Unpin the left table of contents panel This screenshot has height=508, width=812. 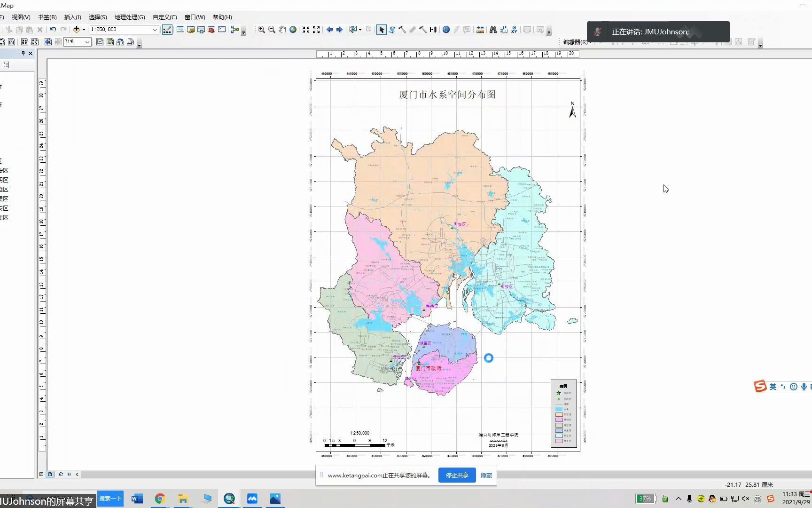[23, 53]
